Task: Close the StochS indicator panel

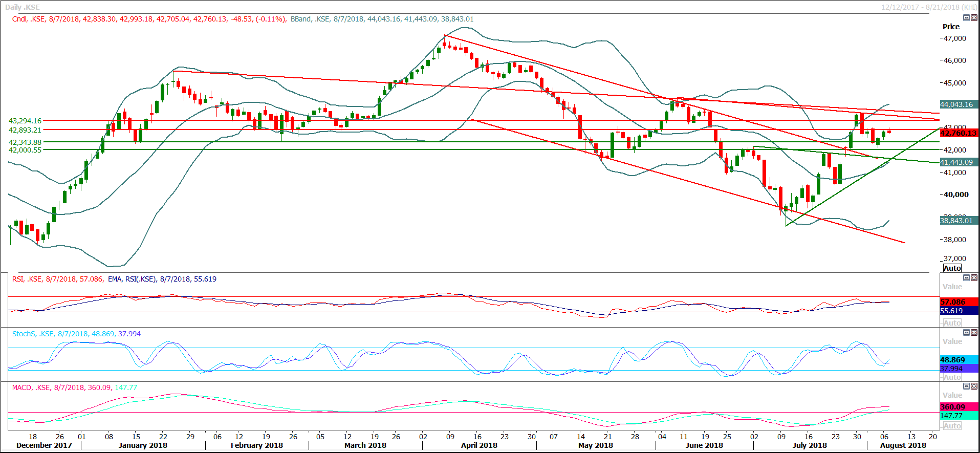Action: click(974, 333)
